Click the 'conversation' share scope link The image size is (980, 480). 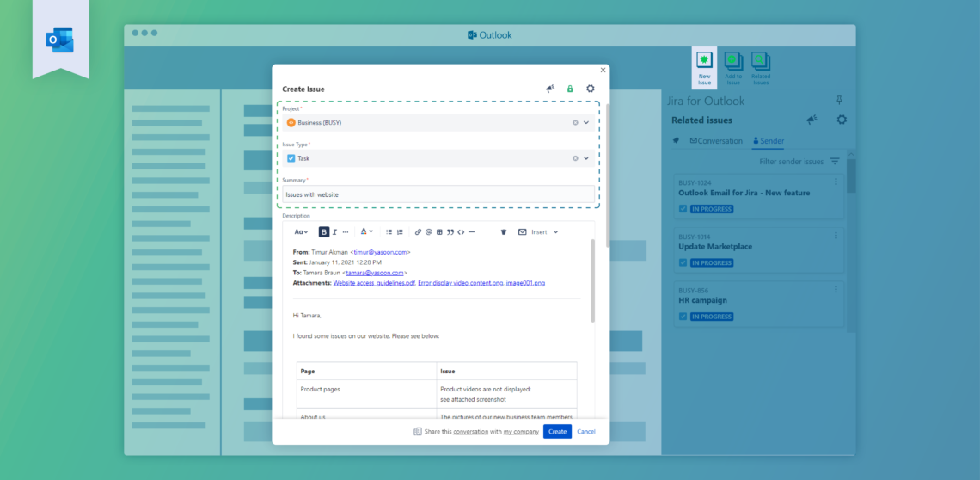(470, 432)
